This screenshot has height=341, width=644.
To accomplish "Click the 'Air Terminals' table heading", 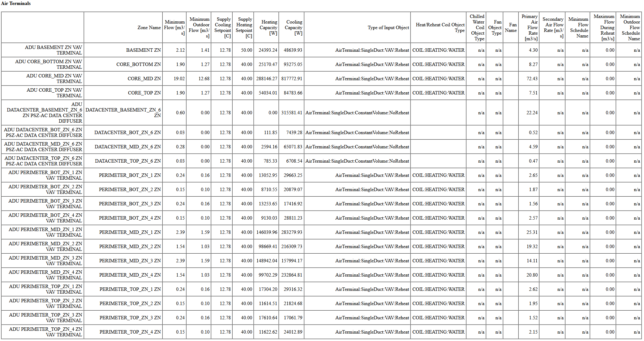I will point(16,3).
